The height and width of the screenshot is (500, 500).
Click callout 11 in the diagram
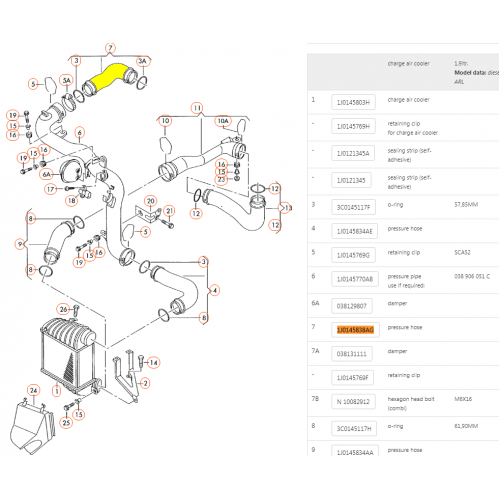coord(197,108)
